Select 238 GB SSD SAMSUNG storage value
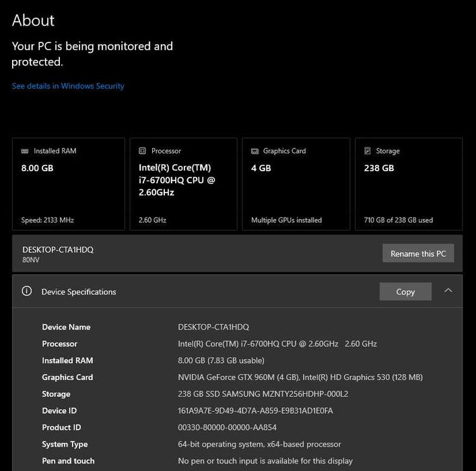The width and height of the screenshot is (476, 471). [x=263, y=394]
